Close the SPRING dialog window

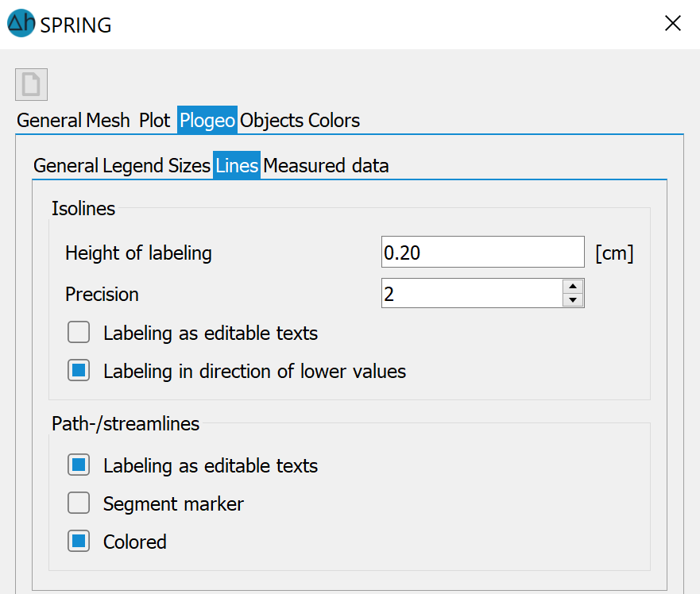(672, 23)
